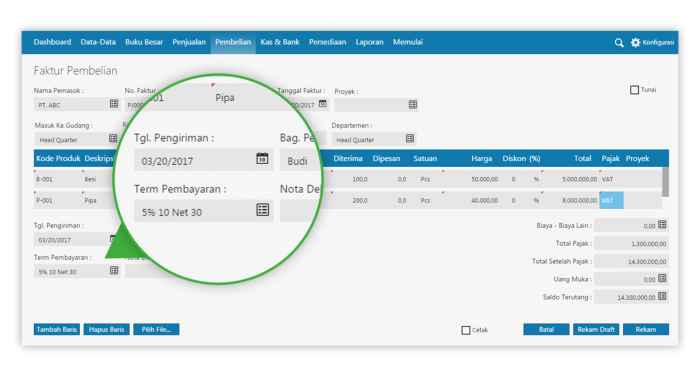
Task: Enable the Tunai checkbox
Action: [x=634, y=90]
